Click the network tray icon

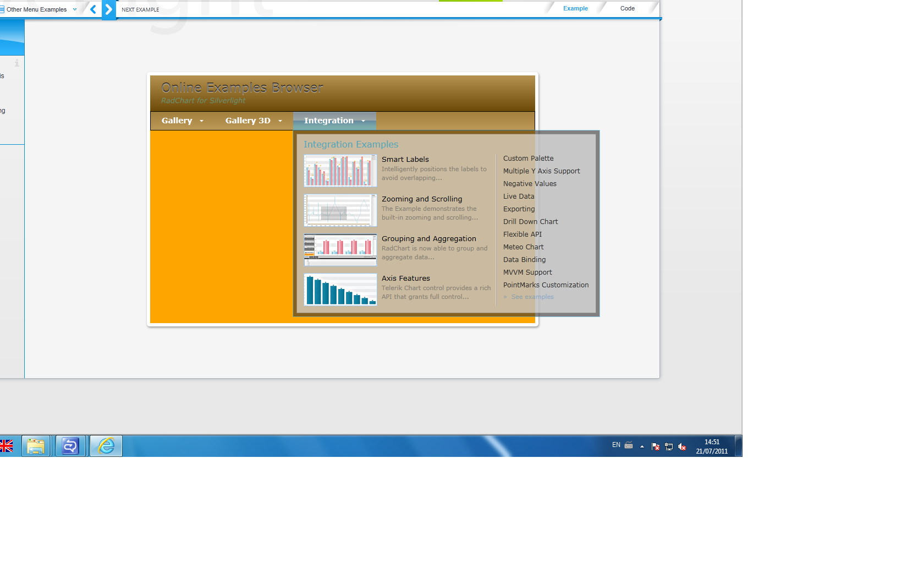(x=669, y=446)
